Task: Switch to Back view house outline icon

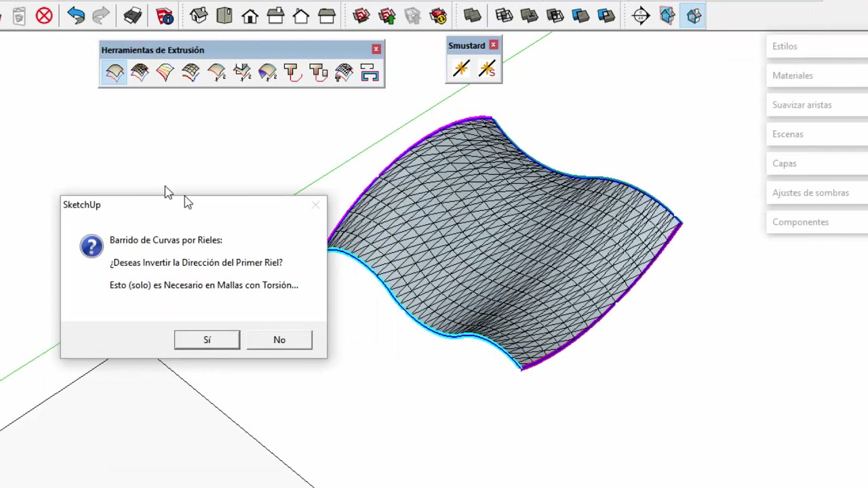Action: [x=301, y=16]
